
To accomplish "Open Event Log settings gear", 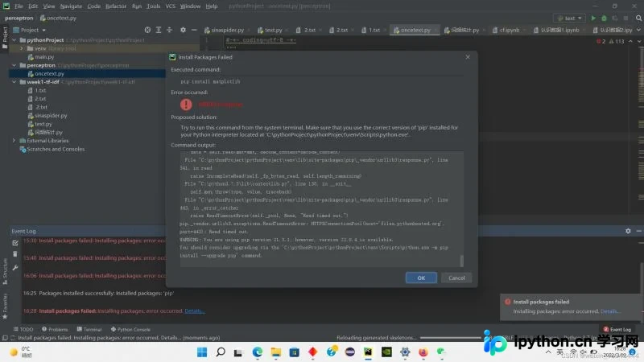I will click(x=628, y=231).
